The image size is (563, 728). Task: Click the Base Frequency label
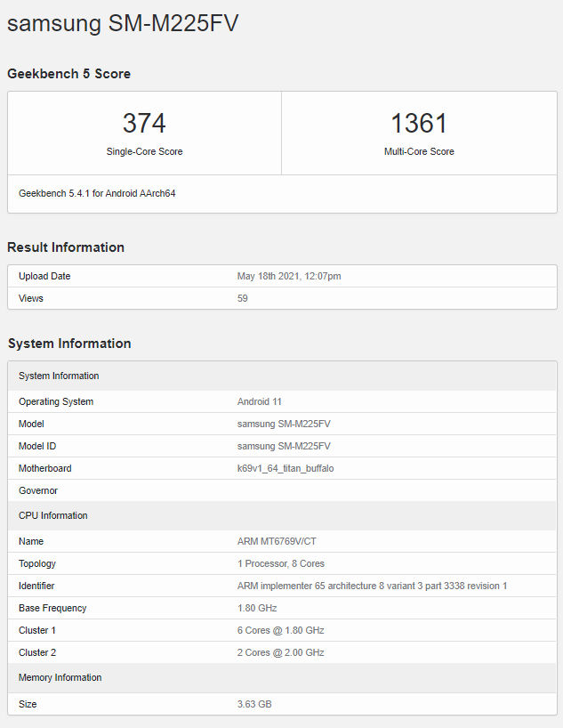(x=52, y=608)
